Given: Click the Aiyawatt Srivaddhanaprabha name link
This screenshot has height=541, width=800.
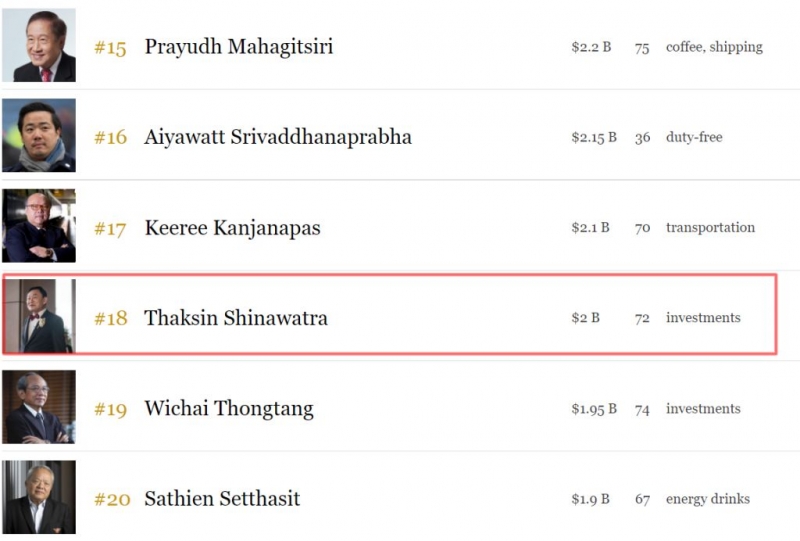Looking at the screenshot, I should [x=278, y=137].
